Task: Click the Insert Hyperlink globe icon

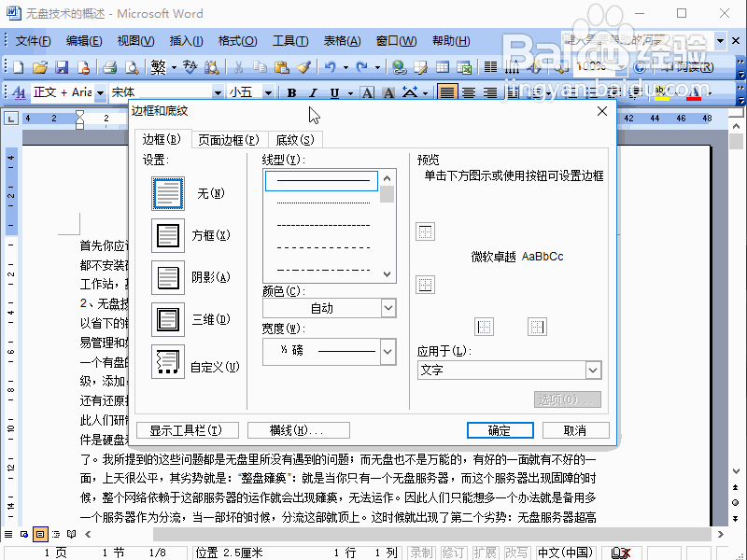Action: coord(399,67)
